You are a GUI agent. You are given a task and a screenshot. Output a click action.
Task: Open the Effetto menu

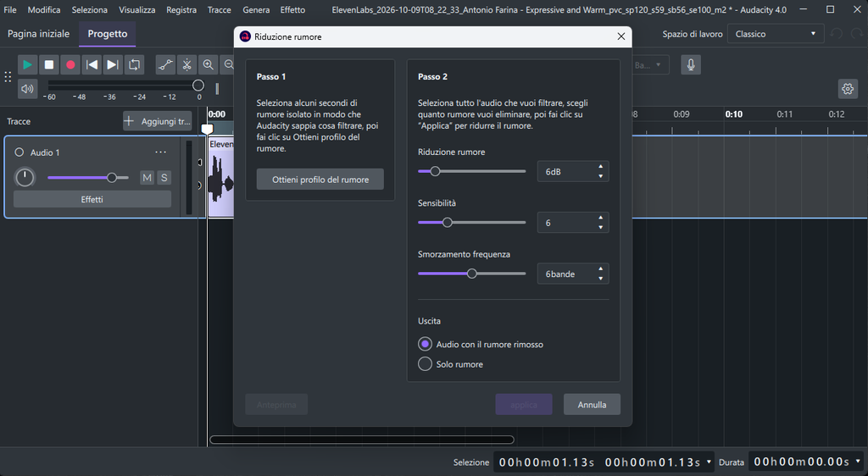tap(292, 9)
